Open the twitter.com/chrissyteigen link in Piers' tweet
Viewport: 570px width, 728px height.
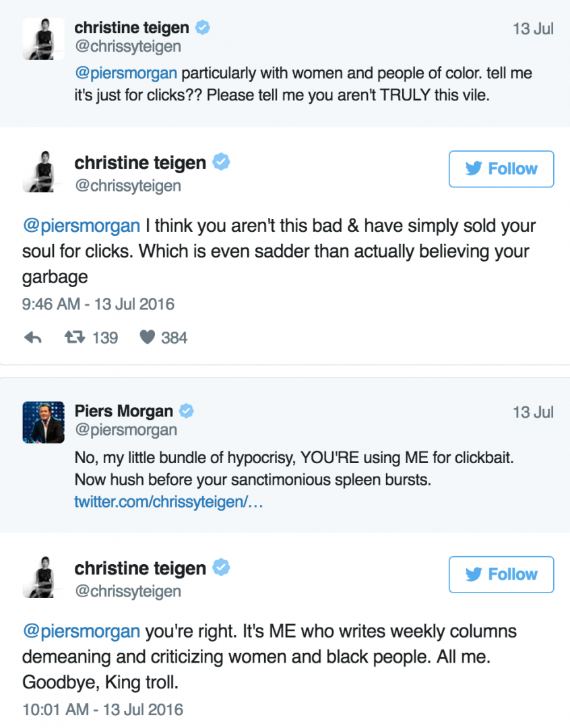coord(168,502)
